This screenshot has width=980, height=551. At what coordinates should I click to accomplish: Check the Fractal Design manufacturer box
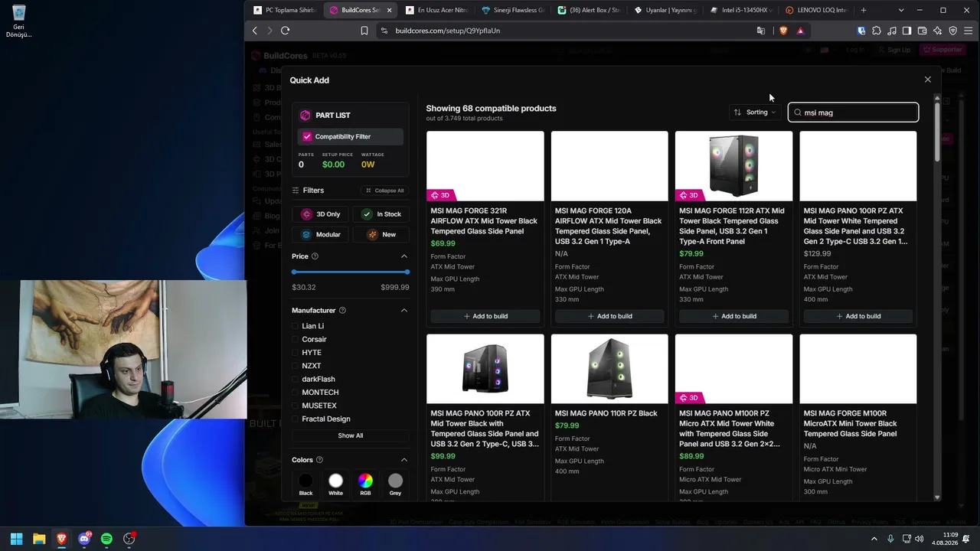click(295, 419)
